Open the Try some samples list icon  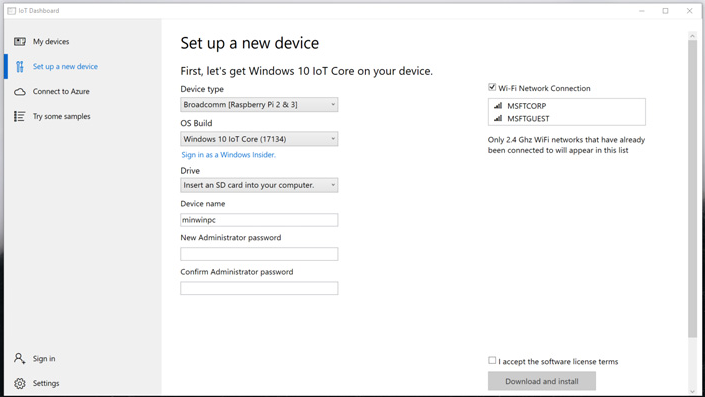[x=20, y=116]
